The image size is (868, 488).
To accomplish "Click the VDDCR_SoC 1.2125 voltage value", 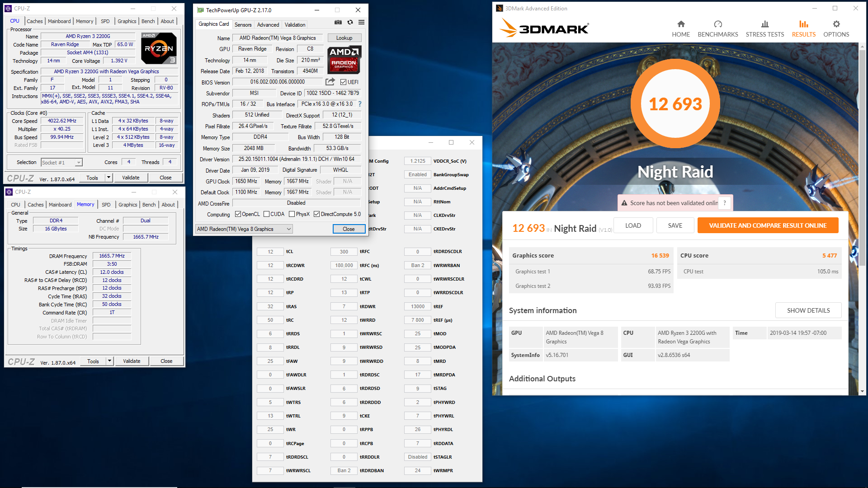I will [417, 161].
